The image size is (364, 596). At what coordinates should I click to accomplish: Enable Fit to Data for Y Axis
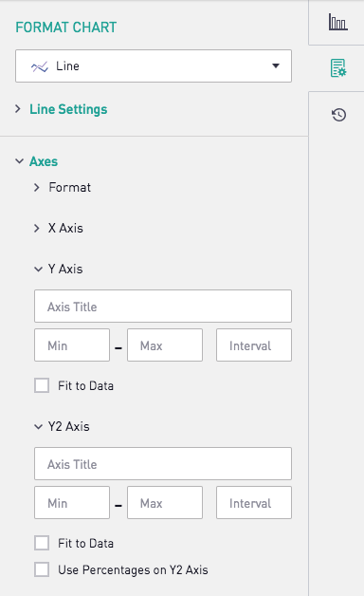42,385
